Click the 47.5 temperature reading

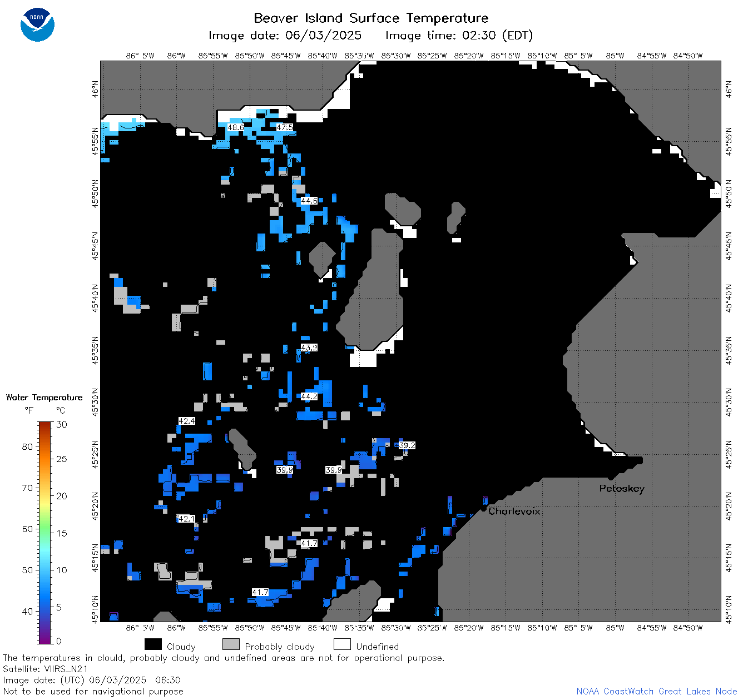(285, 127)
